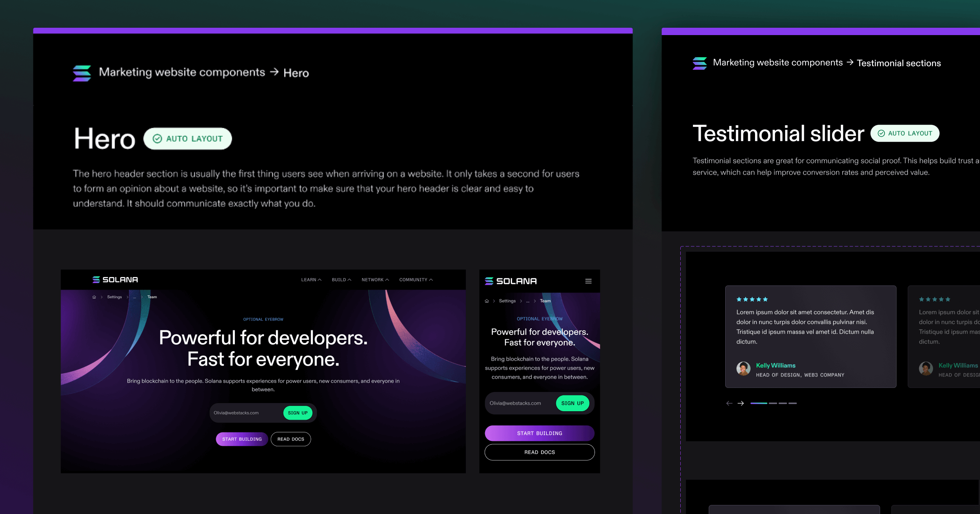Screen dimensions: 980x514
Task: Click the SIGN UP button next to the email field
Action: pos(298,412)
